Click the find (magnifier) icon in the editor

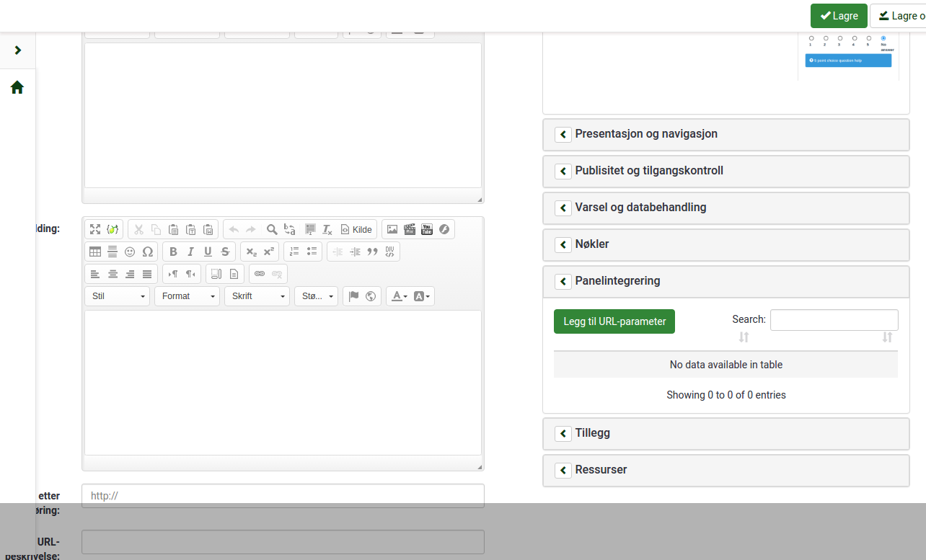click(272, 229)
